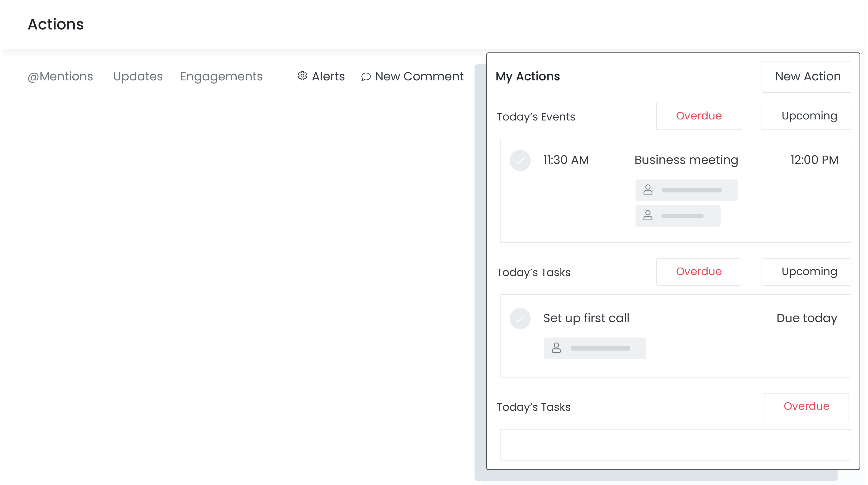Click the person icon under Set up first call
The height and width of the screenshot is (485, 868).
(556, 348)
